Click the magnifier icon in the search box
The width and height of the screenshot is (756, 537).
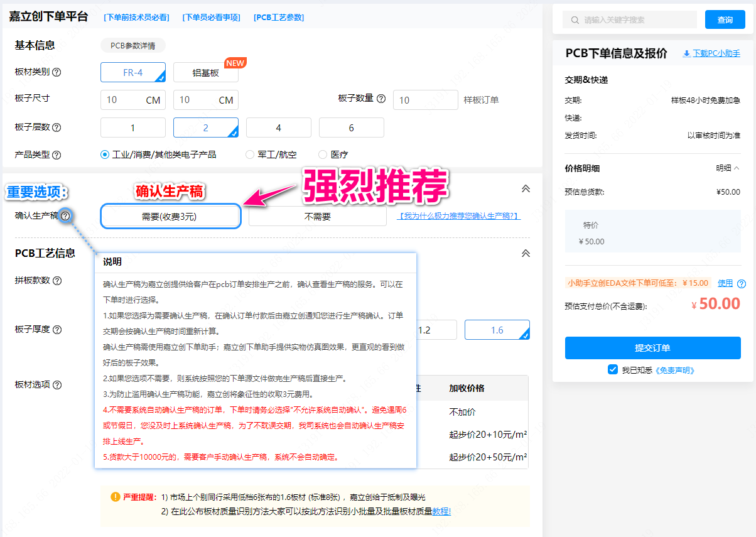(575, 20)
